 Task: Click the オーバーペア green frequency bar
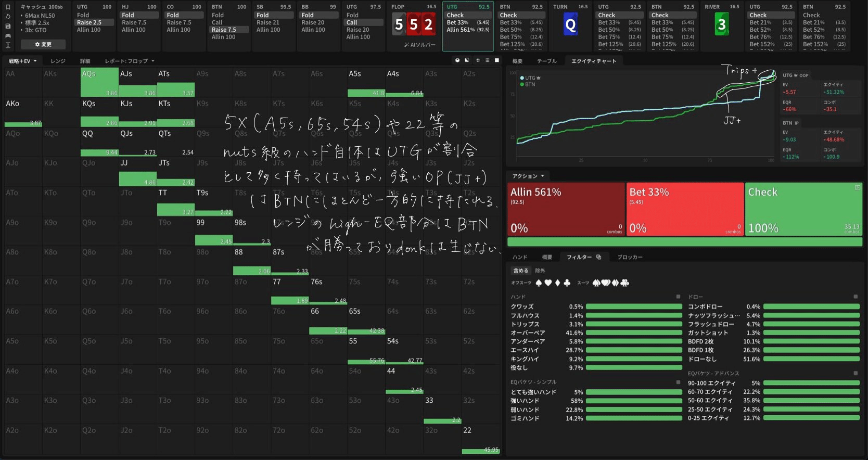633,333
